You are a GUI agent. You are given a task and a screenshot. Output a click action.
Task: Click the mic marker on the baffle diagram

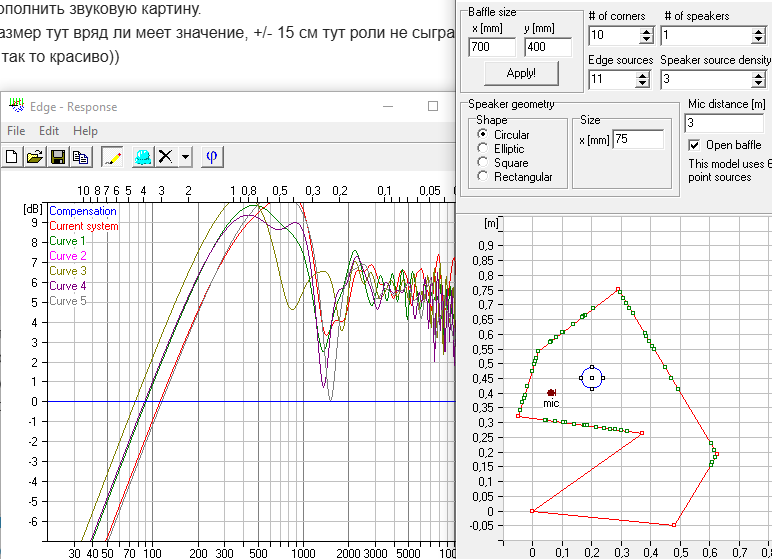click(551, 393)
